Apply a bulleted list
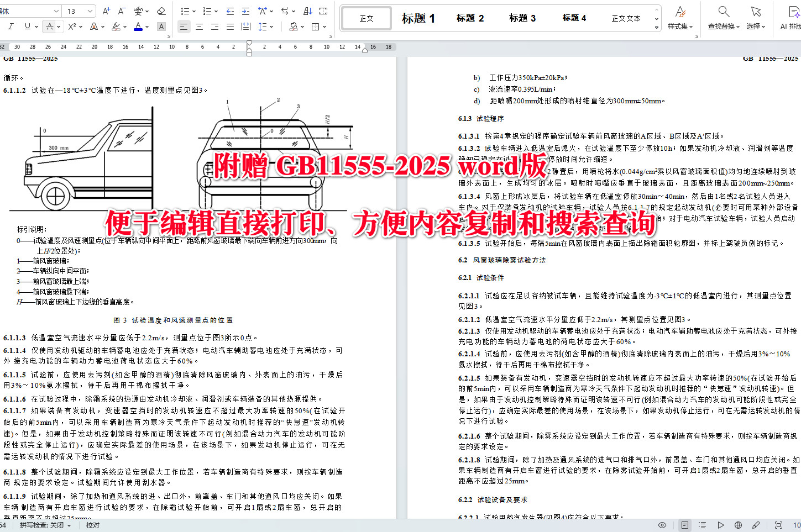801x532 pixels. 185,10
